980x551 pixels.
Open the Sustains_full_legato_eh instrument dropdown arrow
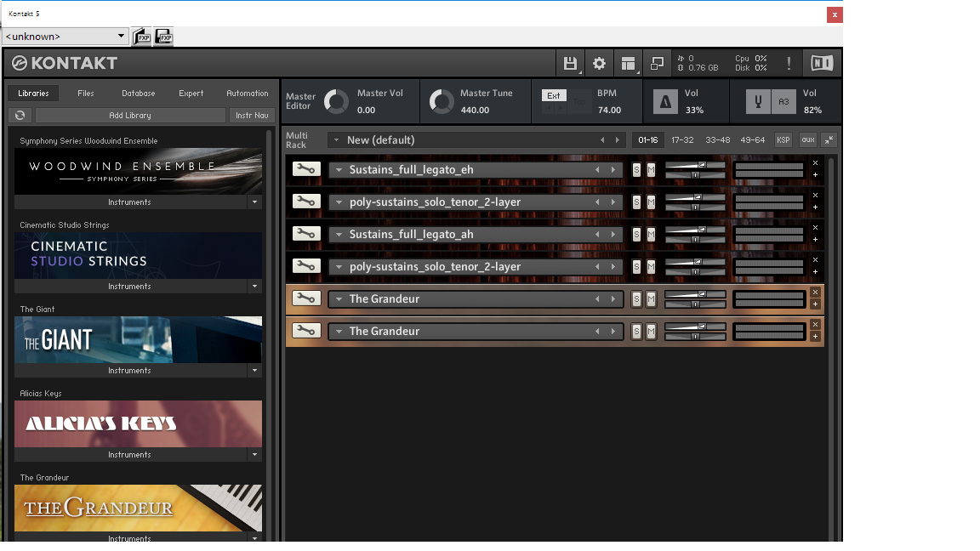click(x=339, y=169)
